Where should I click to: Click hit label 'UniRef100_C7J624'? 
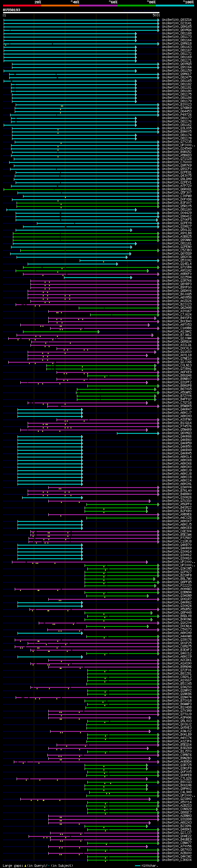coord(177,314)
